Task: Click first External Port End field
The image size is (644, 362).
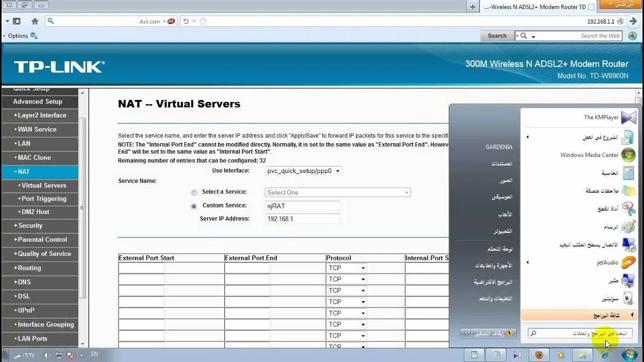Action: click(248, 268)
